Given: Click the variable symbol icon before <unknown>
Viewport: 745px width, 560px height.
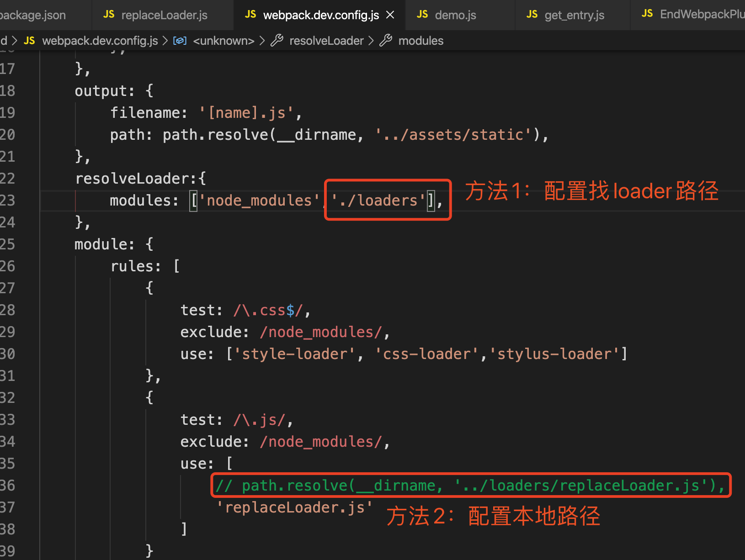Looking at the screenshot, I should (180, 41).
